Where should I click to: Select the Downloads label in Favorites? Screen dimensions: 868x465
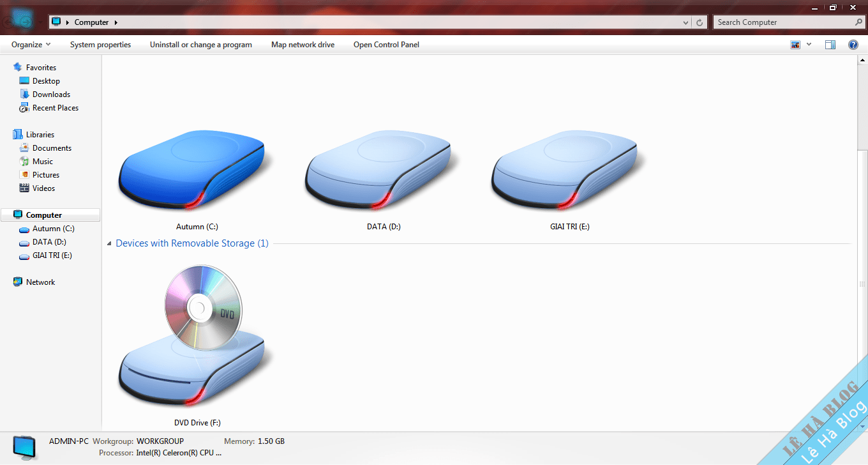[51, 95]
